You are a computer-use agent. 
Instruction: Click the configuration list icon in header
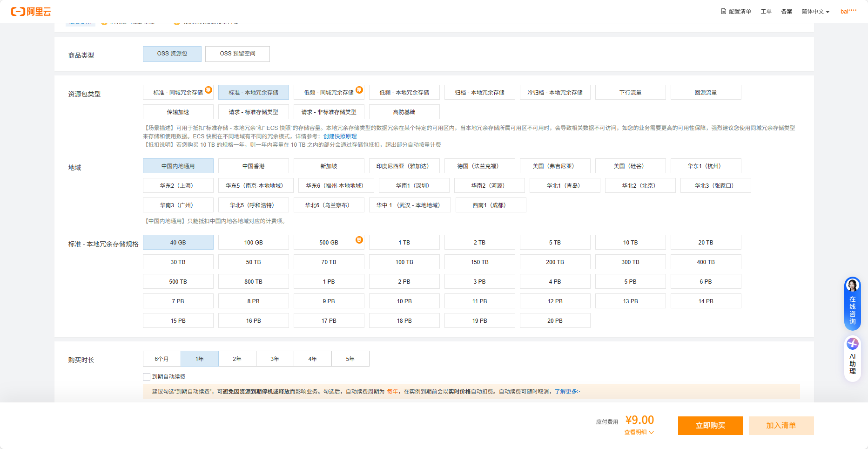[723, 12]
